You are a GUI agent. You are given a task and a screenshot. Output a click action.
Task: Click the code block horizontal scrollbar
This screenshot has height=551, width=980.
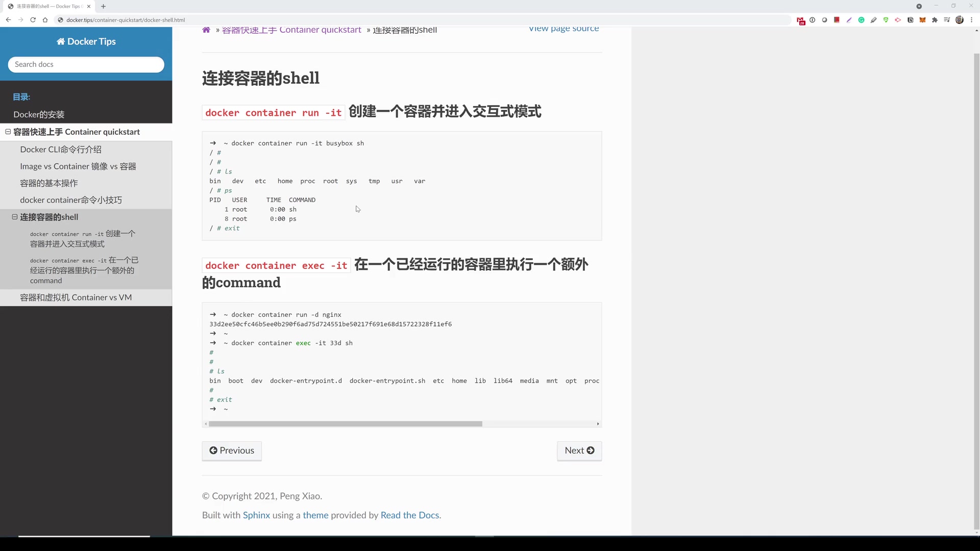345,424
